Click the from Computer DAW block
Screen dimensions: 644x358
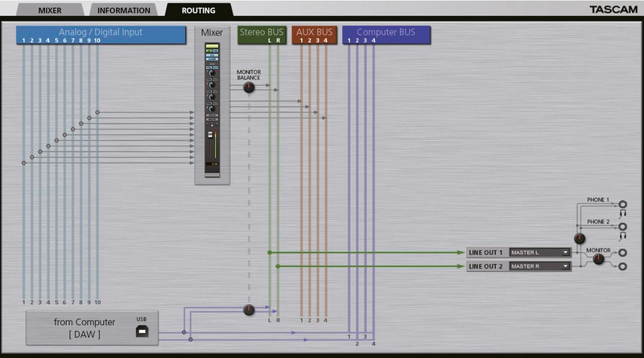click(92, 328)
